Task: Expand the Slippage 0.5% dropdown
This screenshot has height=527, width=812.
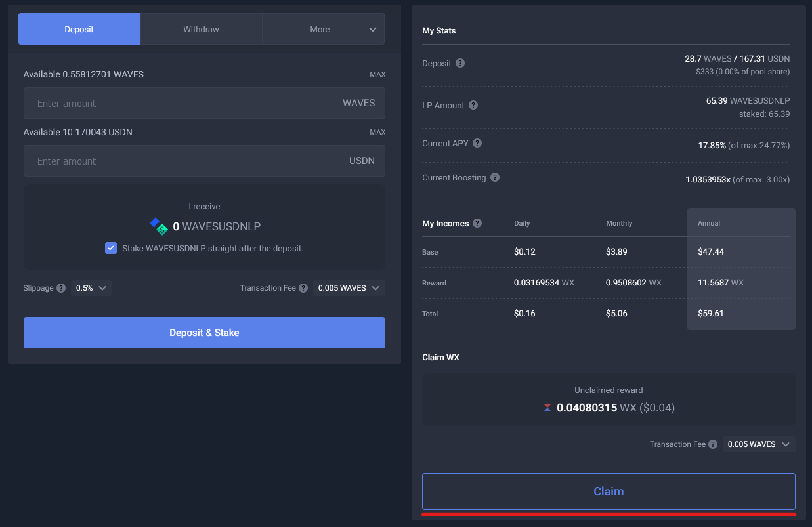Action: 91,288
